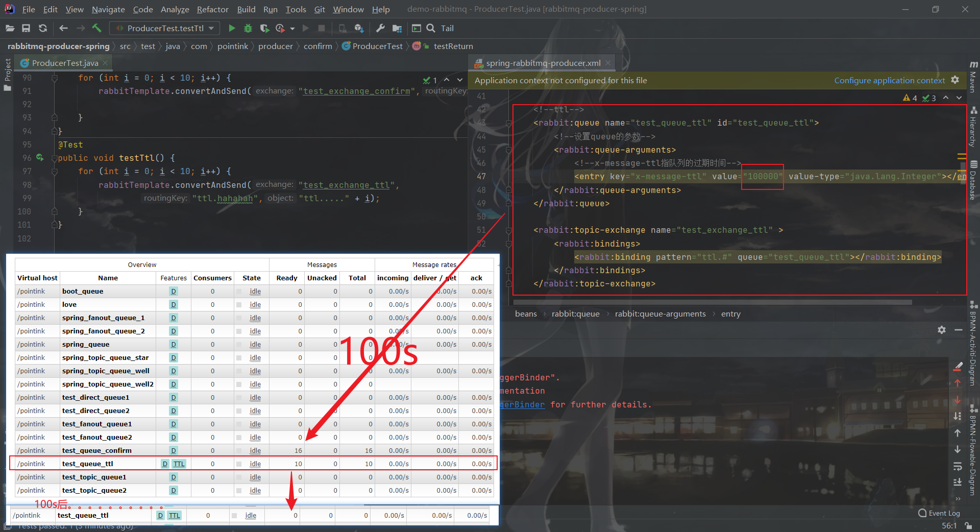Click the Tail toolbar button
This screenshot has height=532, width=980.
pyautogui.click(x=447, y=28)
